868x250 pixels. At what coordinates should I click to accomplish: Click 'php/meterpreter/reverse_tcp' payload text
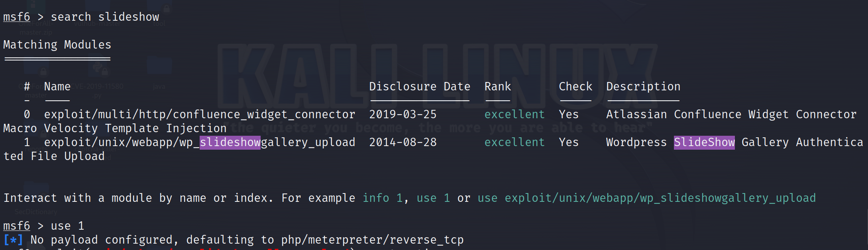click(x=372, y=240)
